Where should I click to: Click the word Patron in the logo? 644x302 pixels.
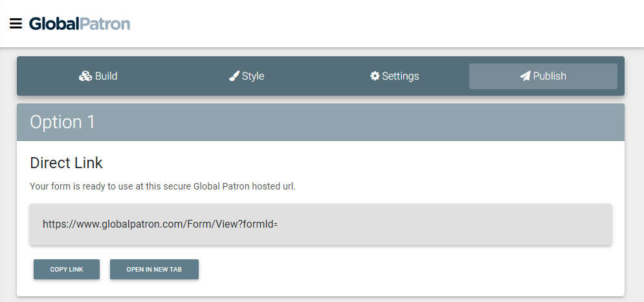(105, 24)
